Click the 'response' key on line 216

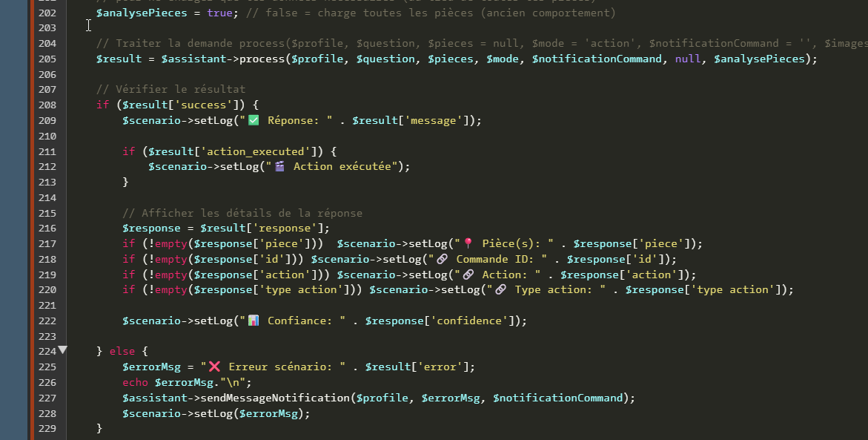tap(285, 229)
